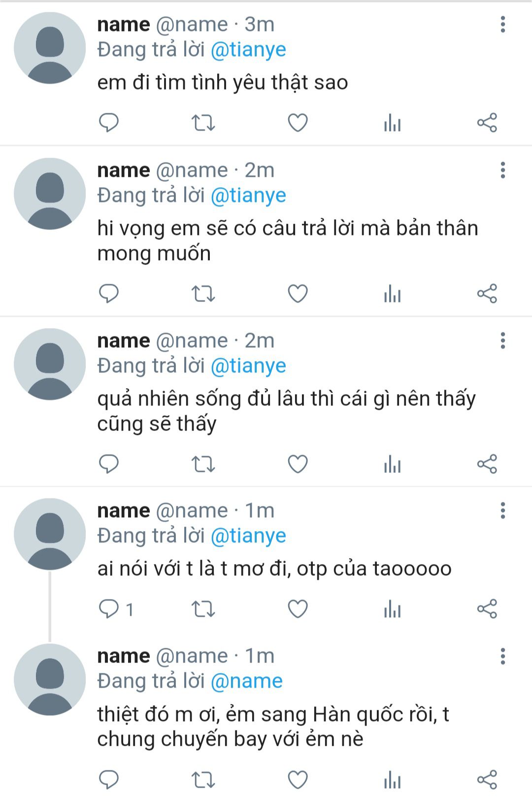The image size is (532, 798).
Task: Open @name mention in last reply
Action: 247,681
